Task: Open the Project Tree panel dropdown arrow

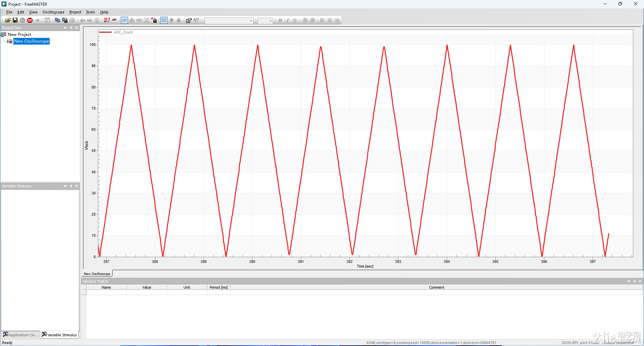Action: tap(65, 28)
